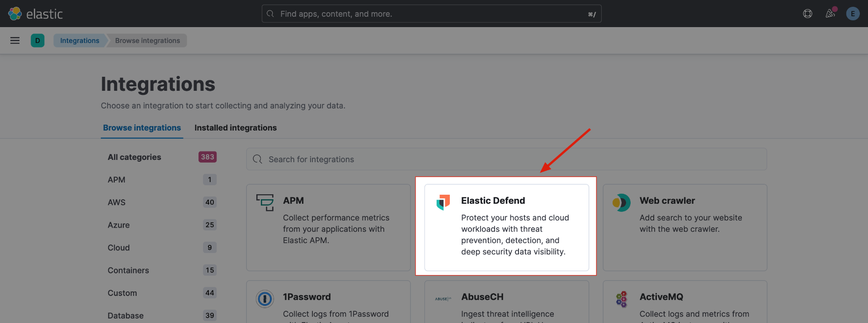Open the 1Password card title
Image resolution: width=868 pixels, height=323 pixels.
pyautogui.click(x=307, y=297)
